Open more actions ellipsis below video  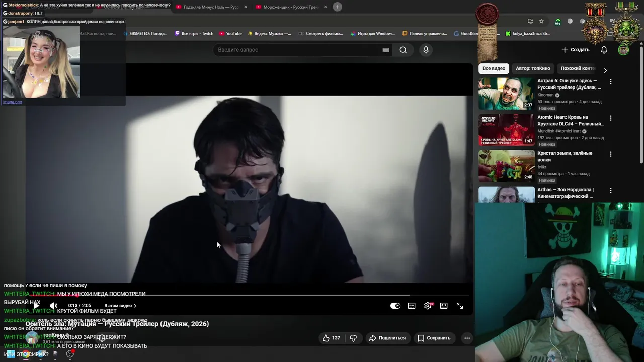[467, 338]
